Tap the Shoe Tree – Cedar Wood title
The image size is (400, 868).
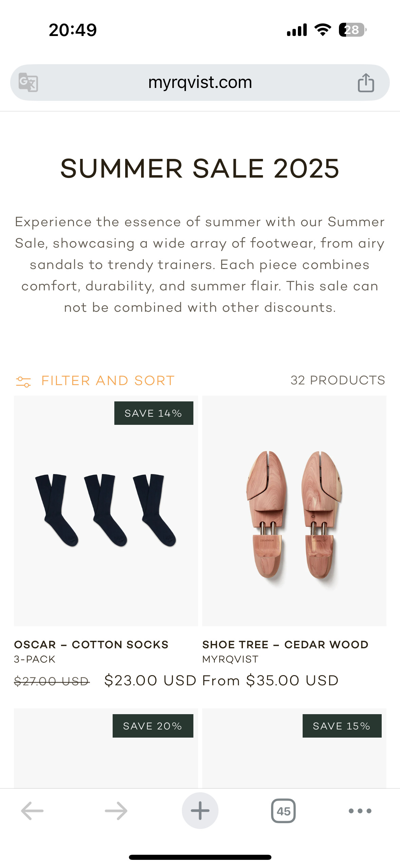[285, 645]
